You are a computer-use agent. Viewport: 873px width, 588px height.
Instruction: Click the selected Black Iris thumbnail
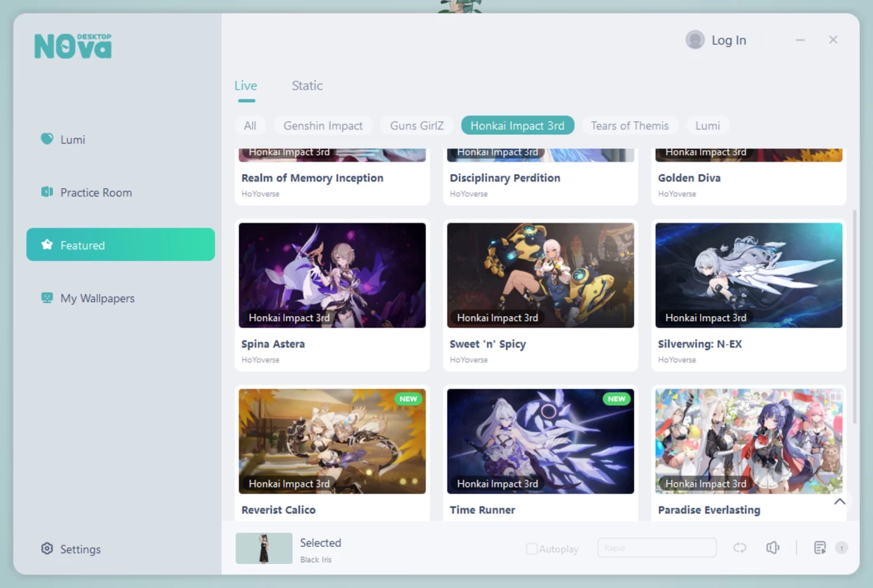264,548
